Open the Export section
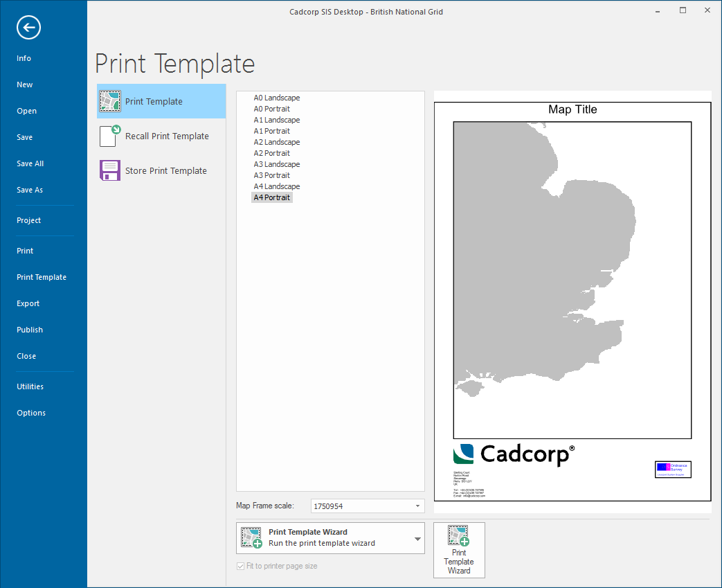The height and width of the screenshot is (588, 722). pyautogui.click(x=28, y=303)
